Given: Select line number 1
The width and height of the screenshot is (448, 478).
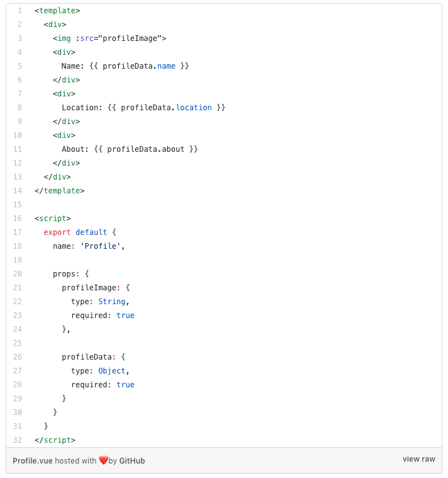Looking at the screenshot, I should pos(20,11).
